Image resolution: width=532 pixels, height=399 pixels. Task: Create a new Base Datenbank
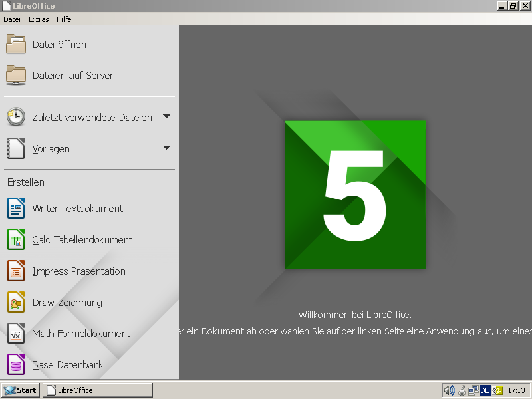click(x=55, y=364)
